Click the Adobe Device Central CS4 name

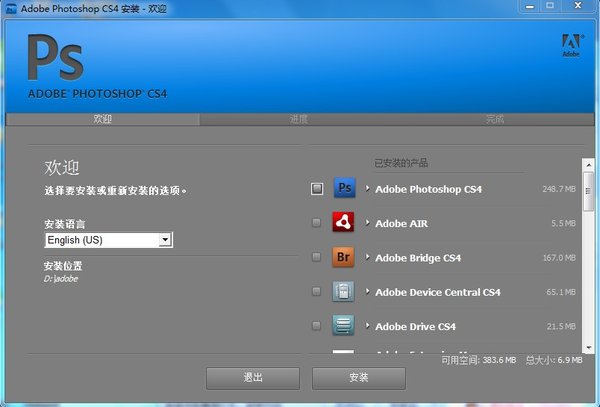tap(438, 292)
